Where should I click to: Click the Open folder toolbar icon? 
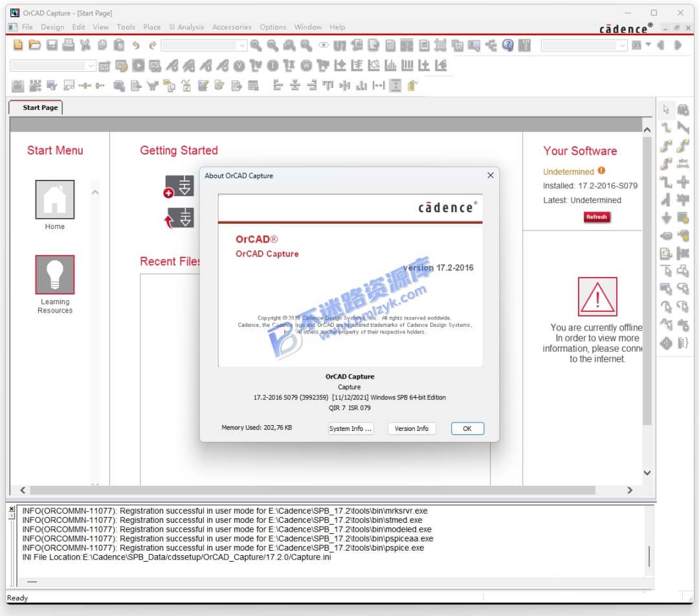[35, 45]
